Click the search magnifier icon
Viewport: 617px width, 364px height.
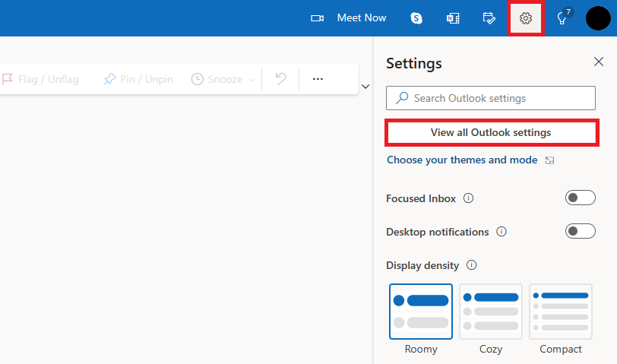(402, 98)
